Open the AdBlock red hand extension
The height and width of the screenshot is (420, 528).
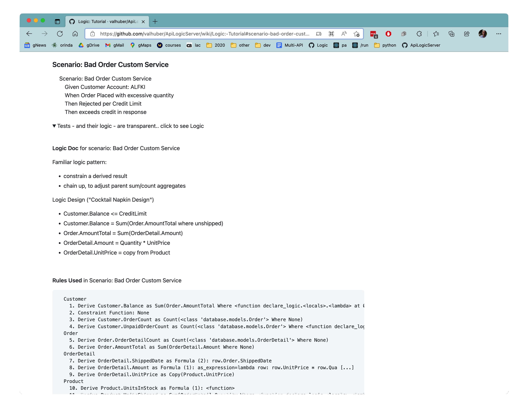[x=388, y=34]
